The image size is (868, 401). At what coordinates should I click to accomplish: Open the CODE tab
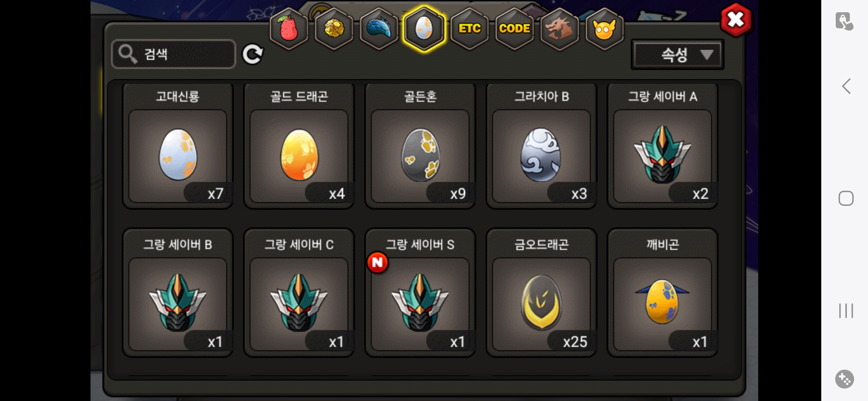point(514,29)
